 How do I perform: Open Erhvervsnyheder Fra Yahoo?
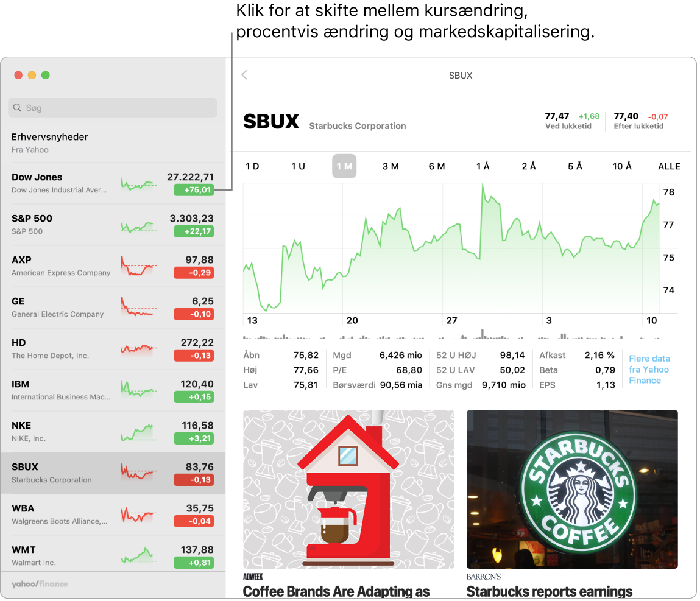[x=50, y=142]
